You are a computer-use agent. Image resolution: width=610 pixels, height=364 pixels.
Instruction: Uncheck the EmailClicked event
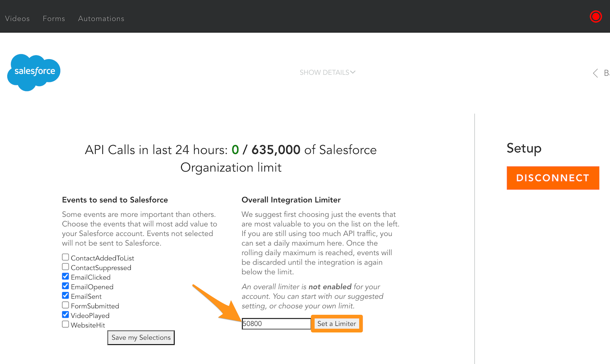point(66,276)
